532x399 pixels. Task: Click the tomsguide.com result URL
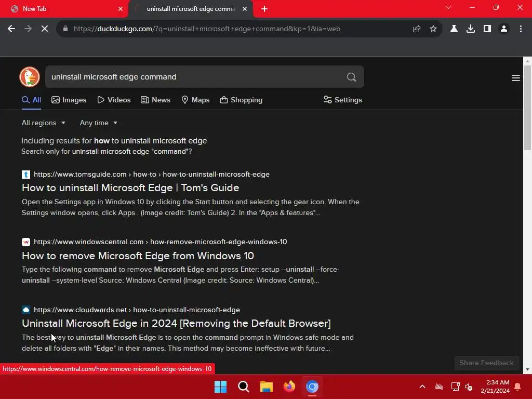(x=152, y=175)
